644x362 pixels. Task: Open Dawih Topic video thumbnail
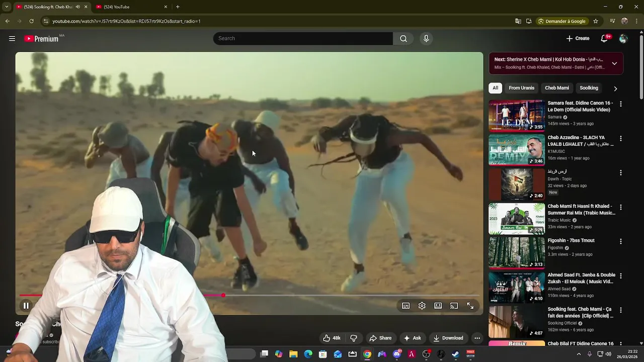(516, 184)
